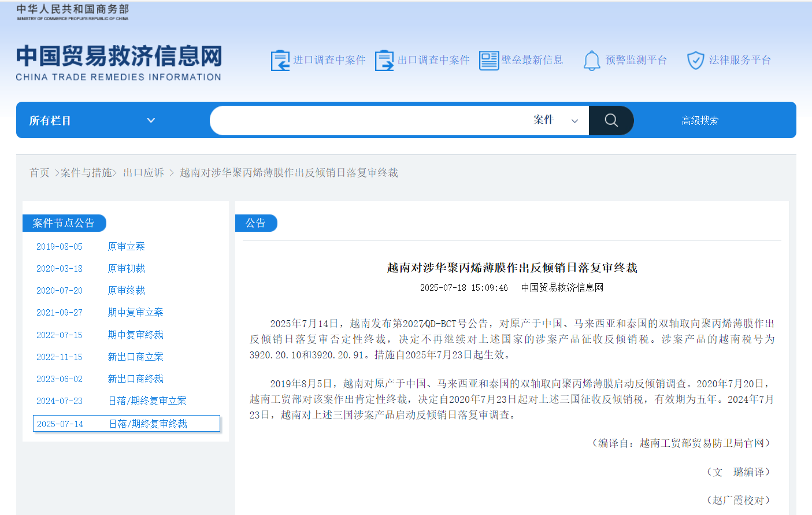Open 案件与措施 breadcrumb link
The height and width of the screenshot is (515, 812).
[x=86, y=173]
